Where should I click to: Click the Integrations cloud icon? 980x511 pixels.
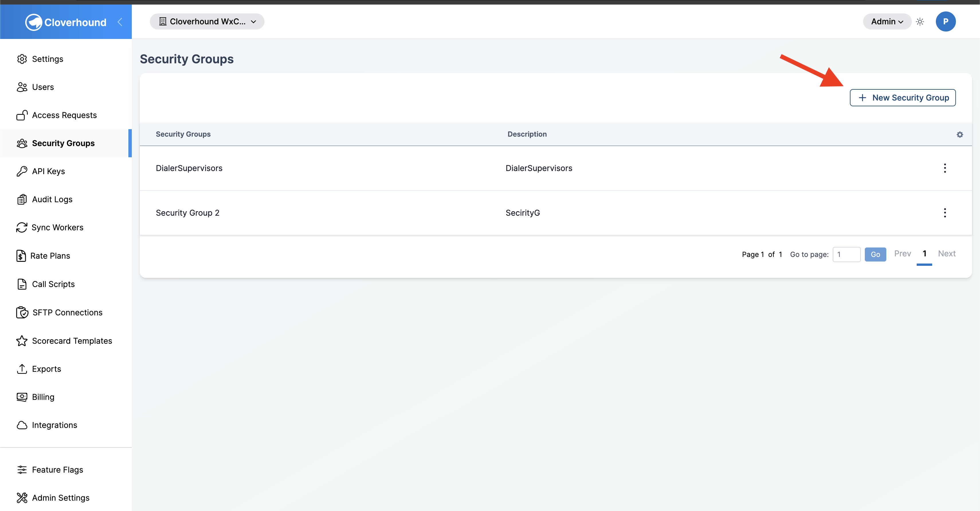pyautogui.click(x=22, y=425)
